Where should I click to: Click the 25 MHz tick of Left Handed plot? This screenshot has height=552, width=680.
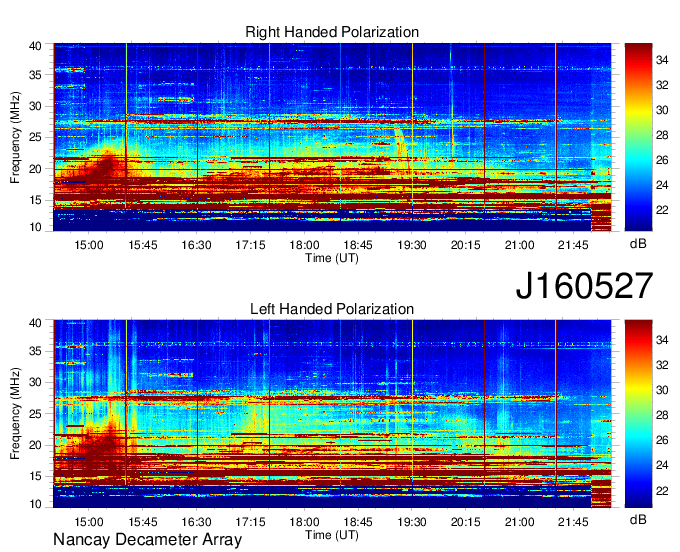[x=35, y=414]
